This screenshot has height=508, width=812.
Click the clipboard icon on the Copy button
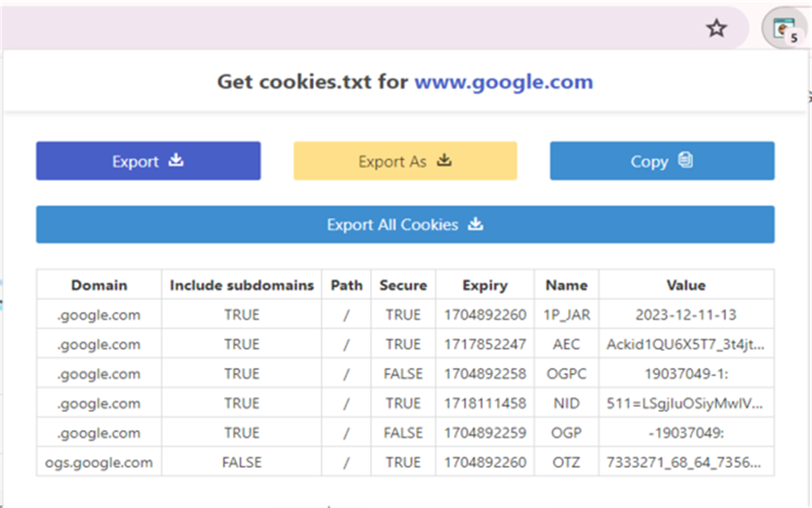[685, 161]
